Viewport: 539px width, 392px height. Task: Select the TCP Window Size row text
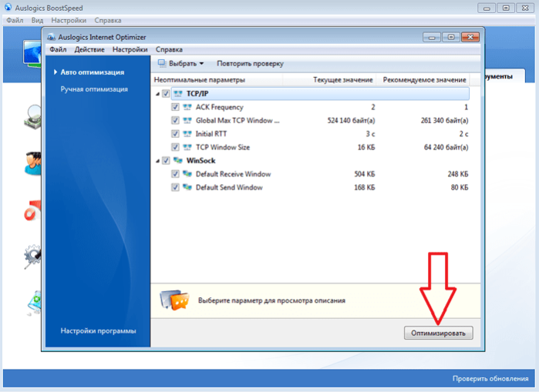[x=223, y=147]
